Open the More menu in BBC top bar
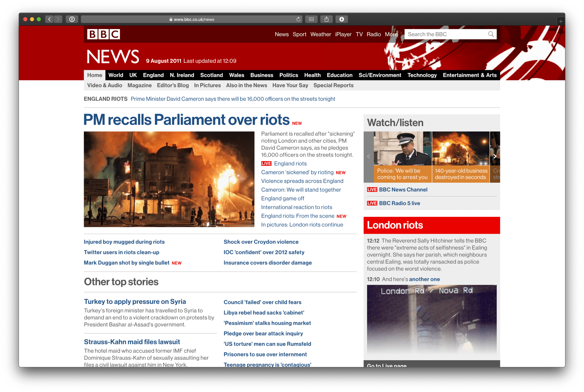Screen dimensions: 584x392 [391, 34]
